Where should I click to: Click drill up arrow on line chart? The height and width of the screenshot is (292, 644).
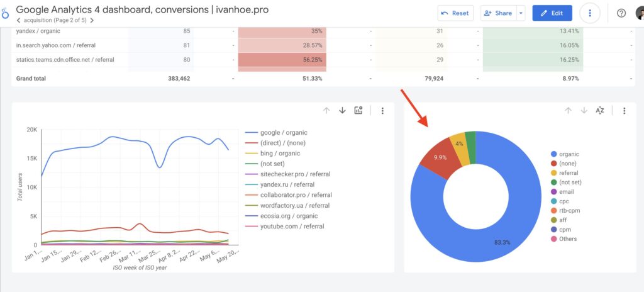click(326, 111)
